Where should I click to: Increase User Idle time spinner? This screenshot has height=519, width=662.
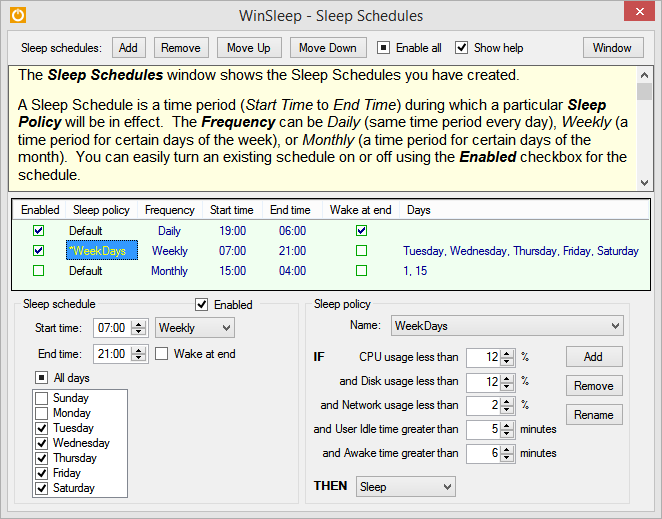[x=507, y=425]
